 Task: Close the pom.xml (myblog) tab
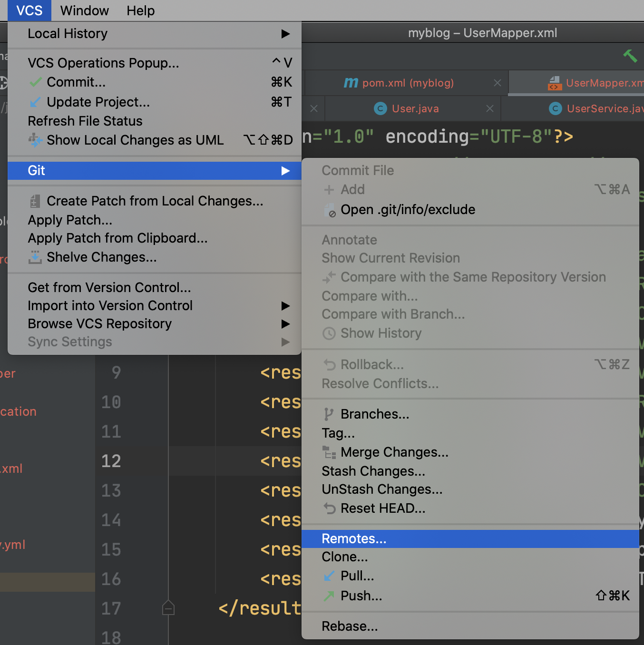pos(498,83)
